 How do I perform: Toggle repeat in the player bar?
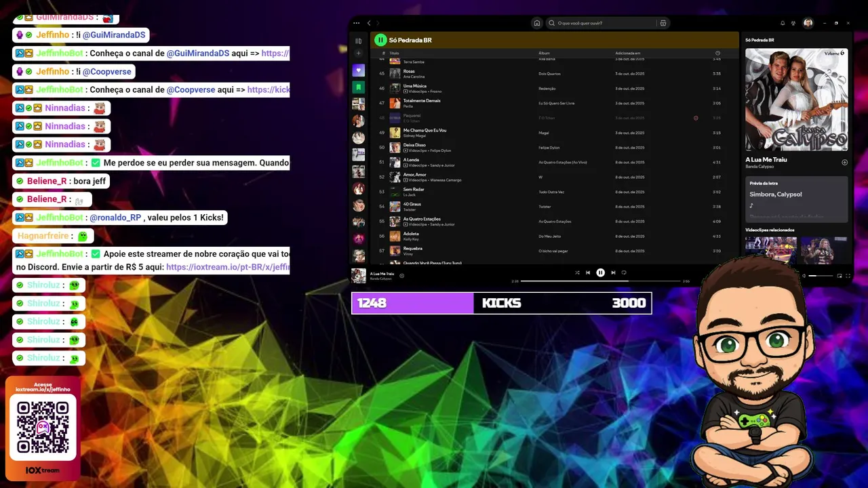[624, 272]
